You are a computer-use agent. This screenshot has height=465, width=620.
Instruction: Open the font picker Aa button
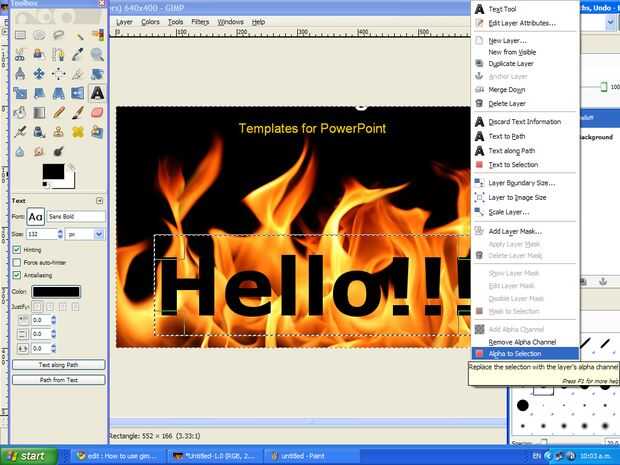36,217
